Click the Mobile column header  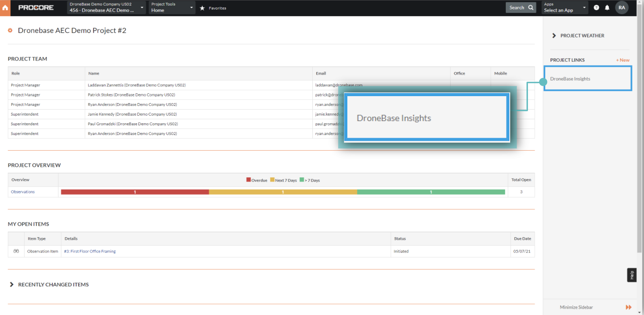513,73
